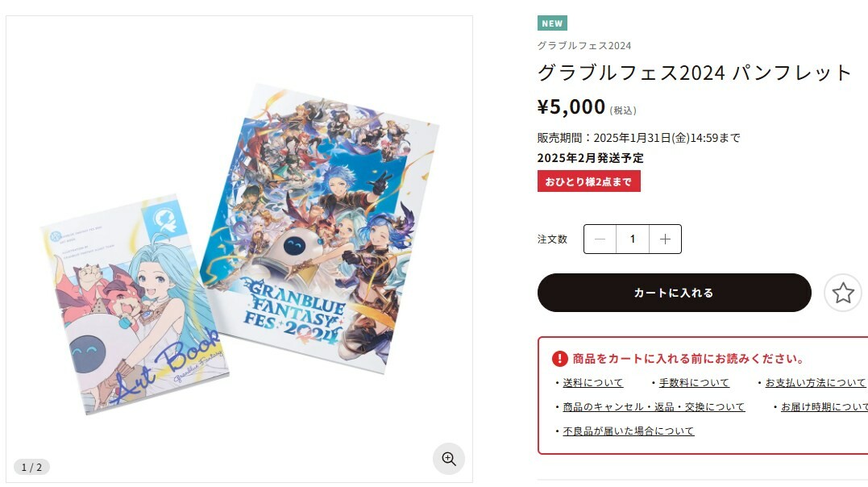
Task: Click the magnifier zoom icon on product image
Action: pos(448,459)
